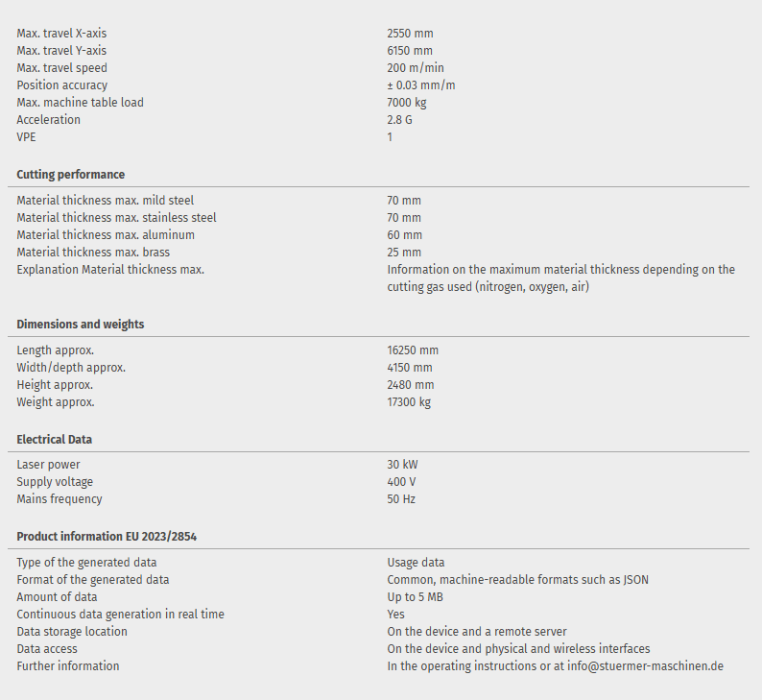762x700 pixels.
Task: Select the Position accuracy row label
Action: point(62,85)
